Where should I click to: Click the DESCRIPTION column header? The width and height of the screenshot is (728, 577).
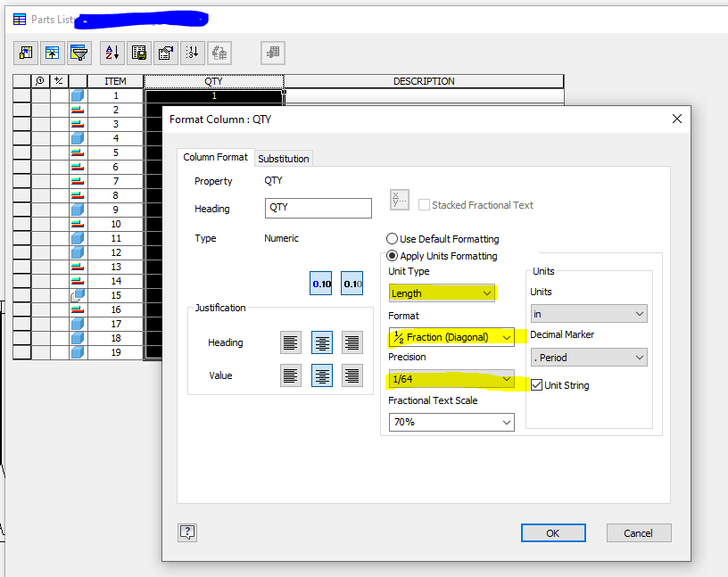click(x=424, y=81)
